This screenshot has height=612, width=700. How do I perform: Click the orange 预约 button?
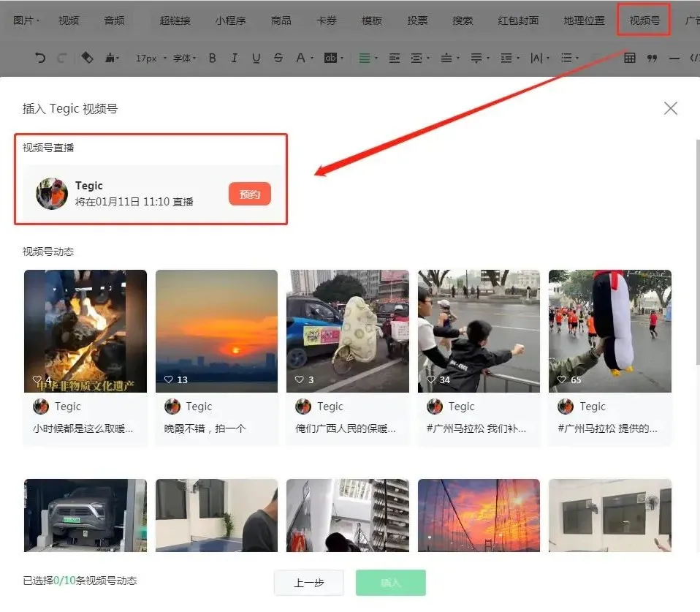coord(250,194)
